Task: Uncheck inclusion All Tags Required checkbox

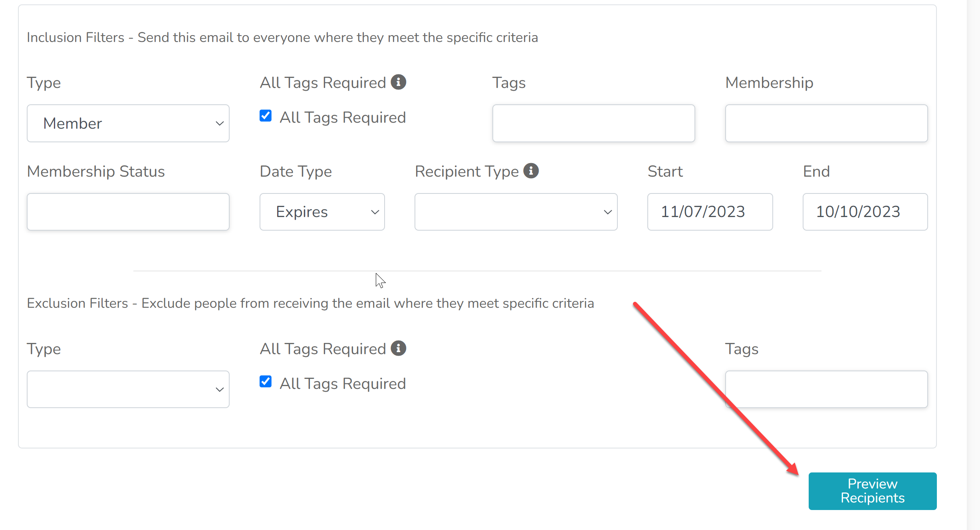Action: pyautogui.click(x=266, y=116)
